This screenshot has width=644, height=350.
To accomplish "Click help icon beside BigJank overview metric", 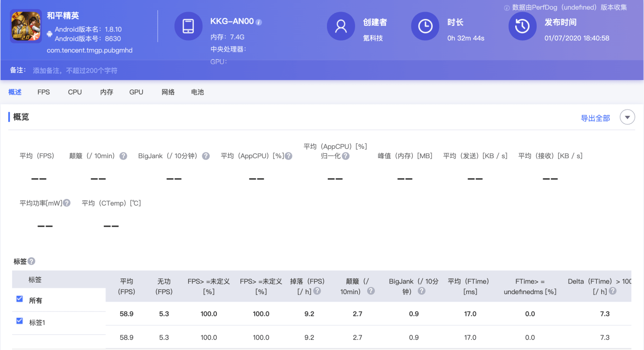I will pos(206,156).
